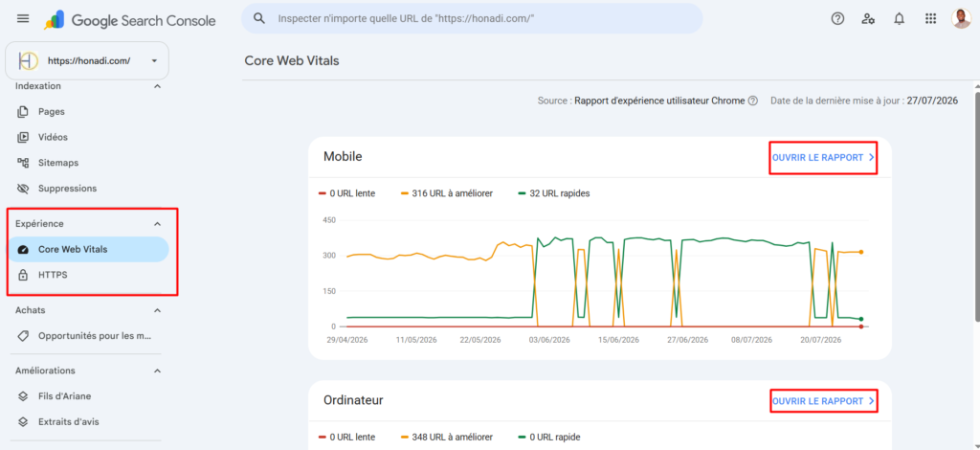
Task: Click the Core Web Vitals gauge icon
Action: (23, 249)
